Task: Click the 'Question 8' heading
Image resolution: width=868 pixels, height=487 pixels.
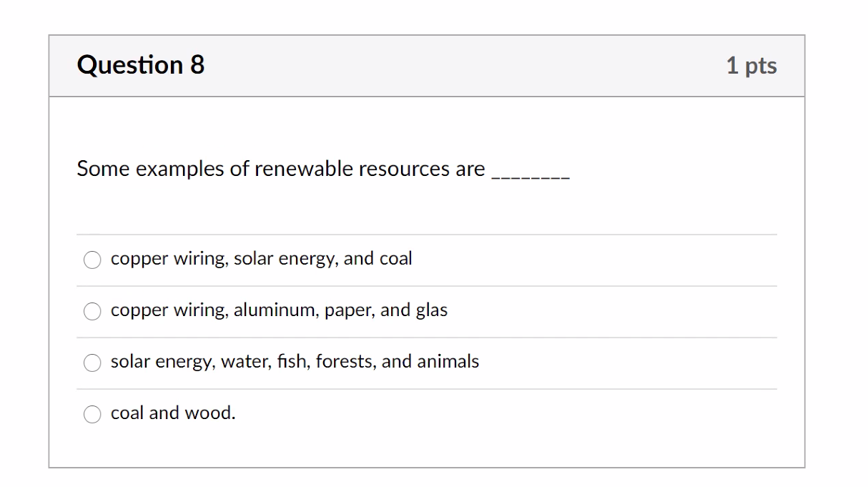Action: 140,65
